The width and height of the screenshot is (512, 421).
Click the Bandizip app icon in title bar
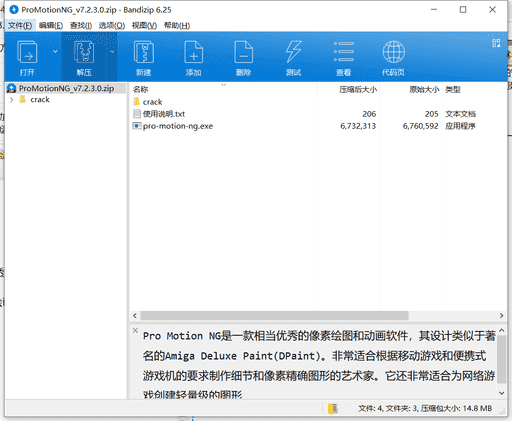tap(14, 10)
